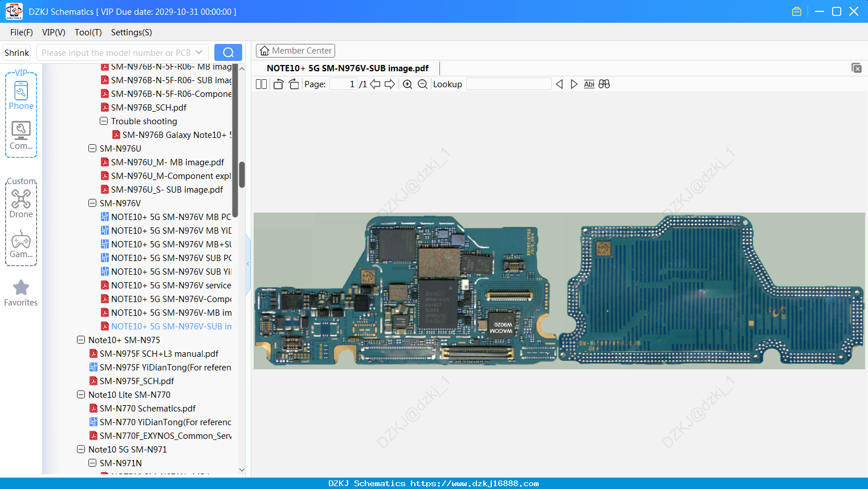Viewport: 868px width, 489px height.
Task: Collapse the Note10 Lite SM-N770 node
Action: pos(81,395)
